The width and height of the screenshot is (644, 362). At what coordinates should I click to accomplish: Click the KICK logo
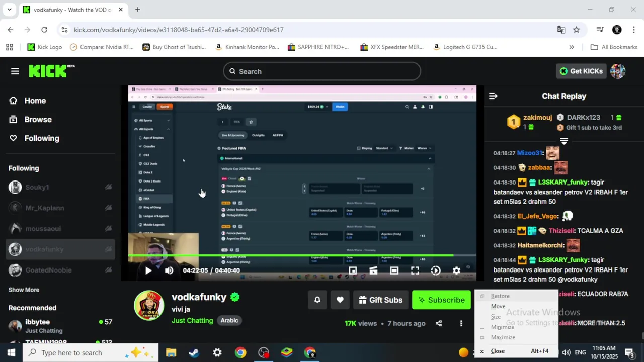point(51,71)
